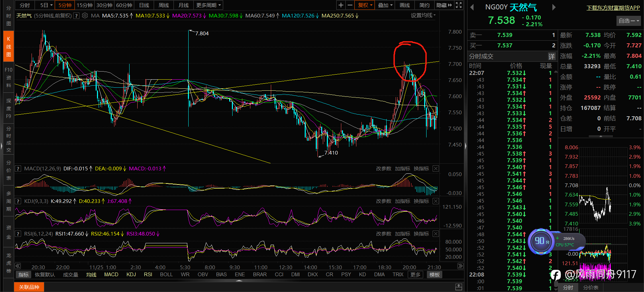Open the 5日 period dropdown

(46, 5)
